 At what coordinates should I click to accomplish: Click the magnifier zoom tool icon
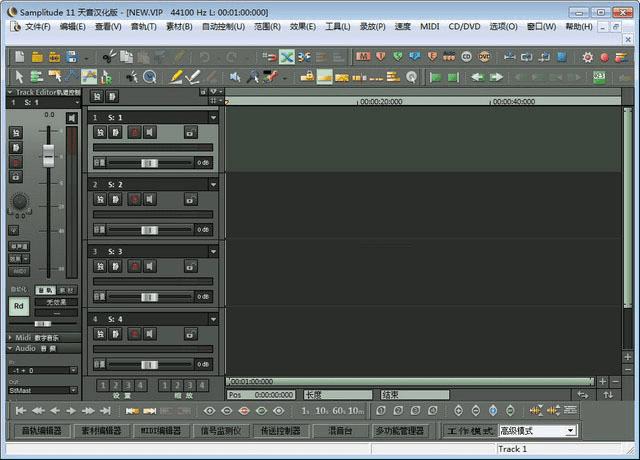(x=150, y=76)
